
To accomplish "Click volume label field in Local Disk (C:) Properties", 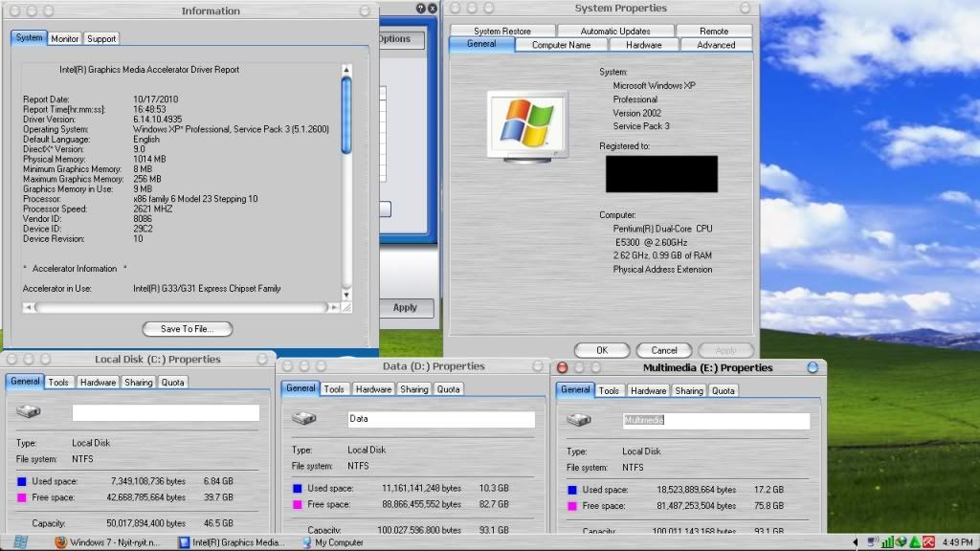I will 166,412.
